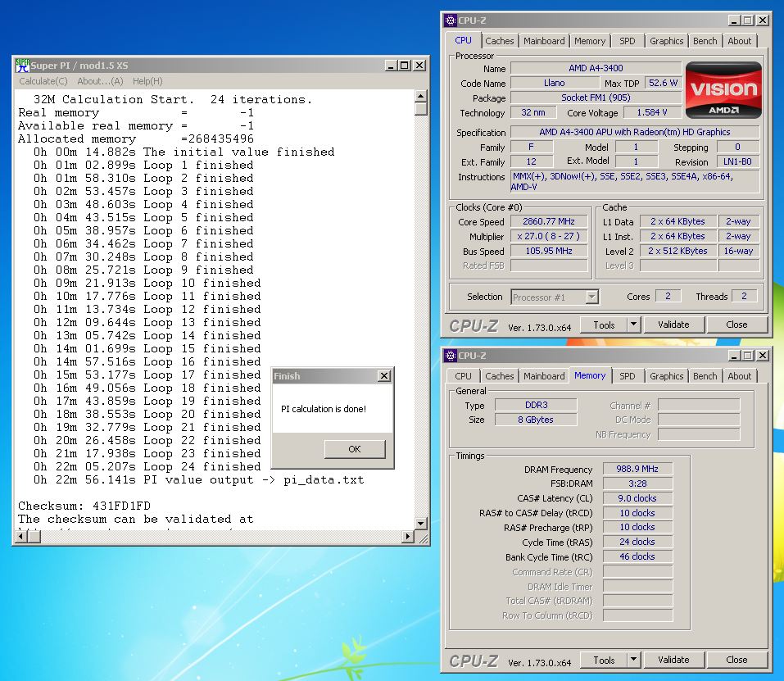
Task: Click Tools button in upper CPU-Z window
Action: [604, 325]
